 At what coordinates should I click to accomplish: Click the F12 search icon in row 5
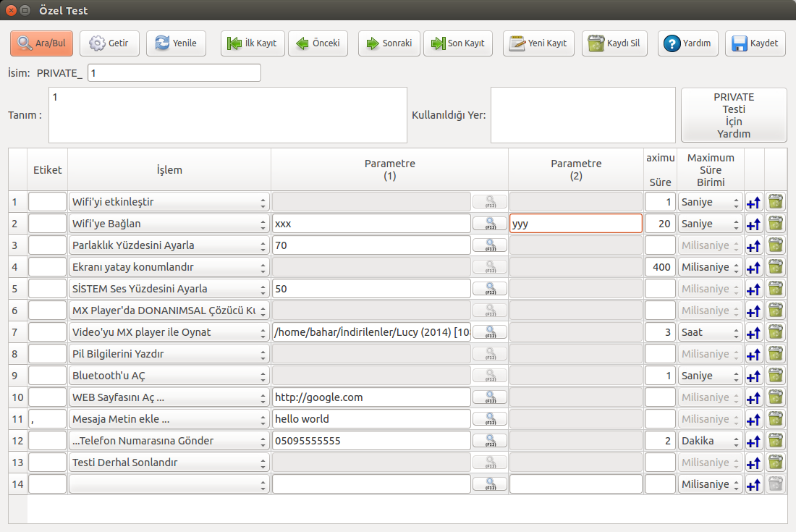click(490, 289)
